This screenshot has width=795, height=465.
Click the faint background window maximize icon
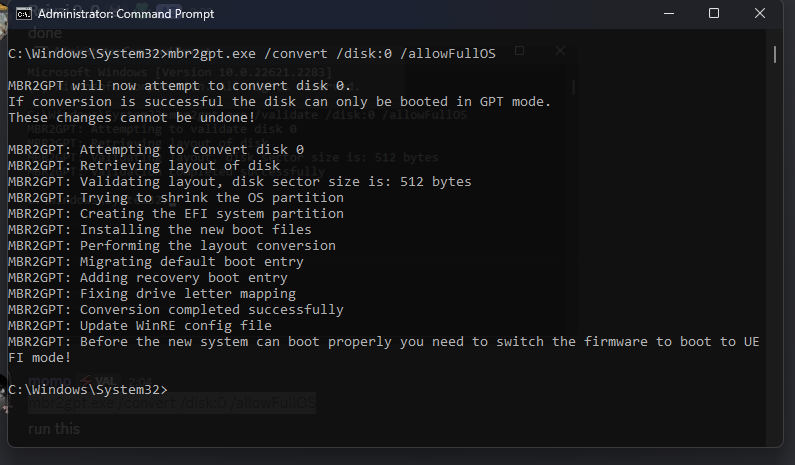click(519, 50)
